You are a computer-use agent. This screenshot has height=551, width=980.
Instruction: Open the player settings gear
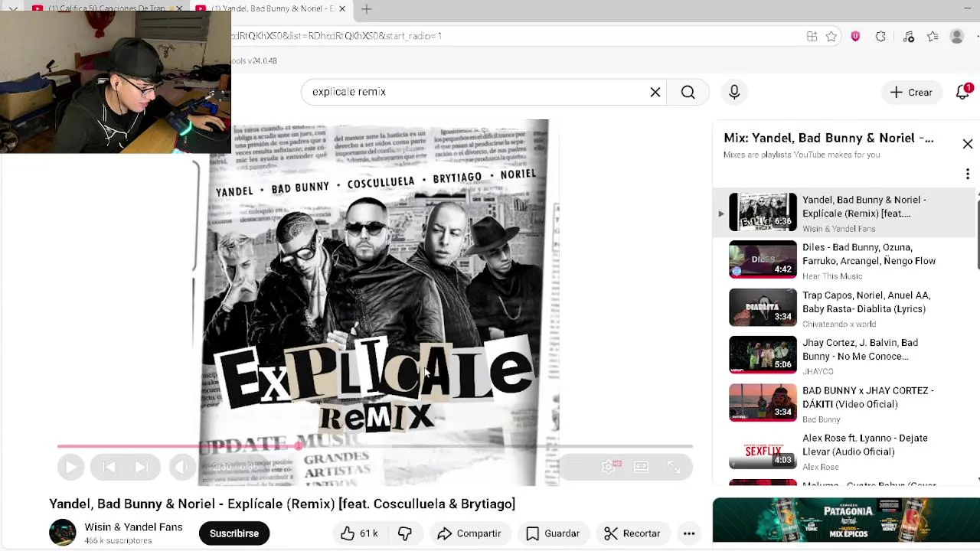[x=609, y=467]
